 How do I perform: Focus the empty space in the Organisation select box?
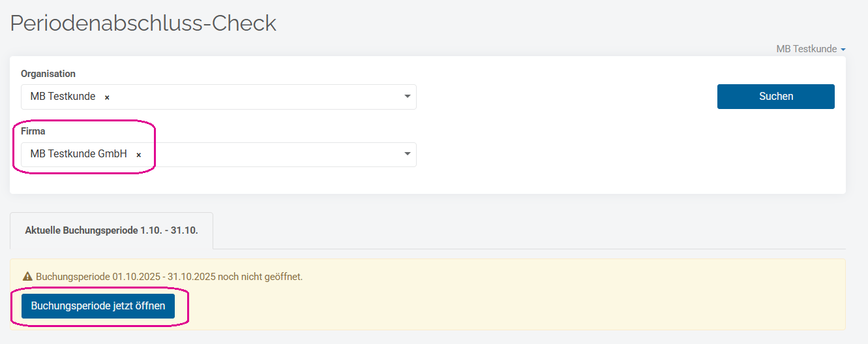click(x=261, y=97)
